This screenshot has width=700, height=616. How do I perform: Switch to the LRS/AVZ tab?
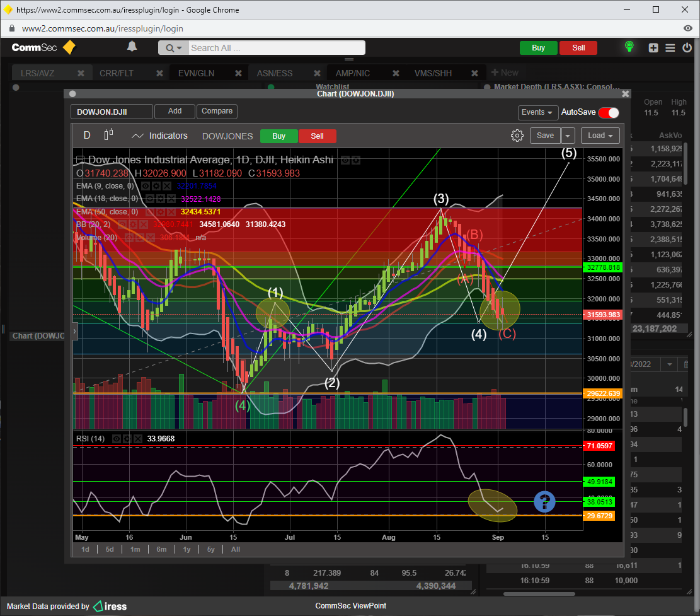pyautogui.click(x=38, y=73)
